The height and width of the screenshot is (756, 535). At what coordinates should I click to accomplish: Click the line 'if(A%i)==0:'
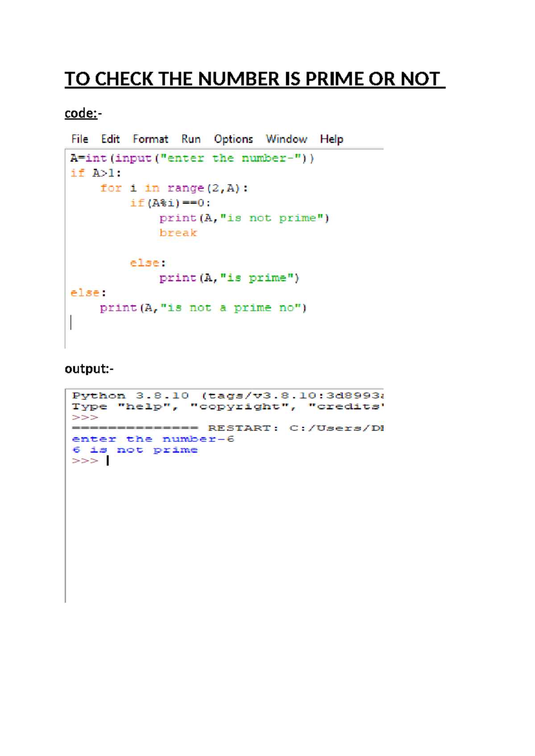pyautogui.click(x=170, y=203)
